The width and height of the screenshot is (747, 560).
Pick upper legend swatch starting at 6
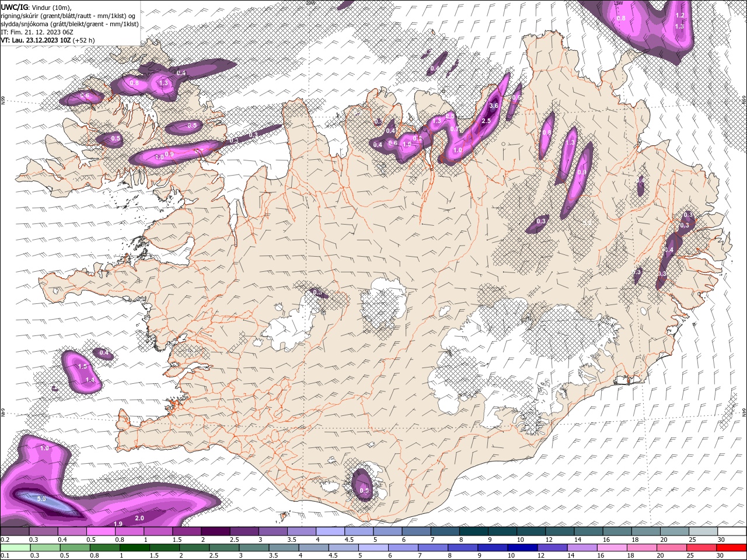(x=416, y=531)
